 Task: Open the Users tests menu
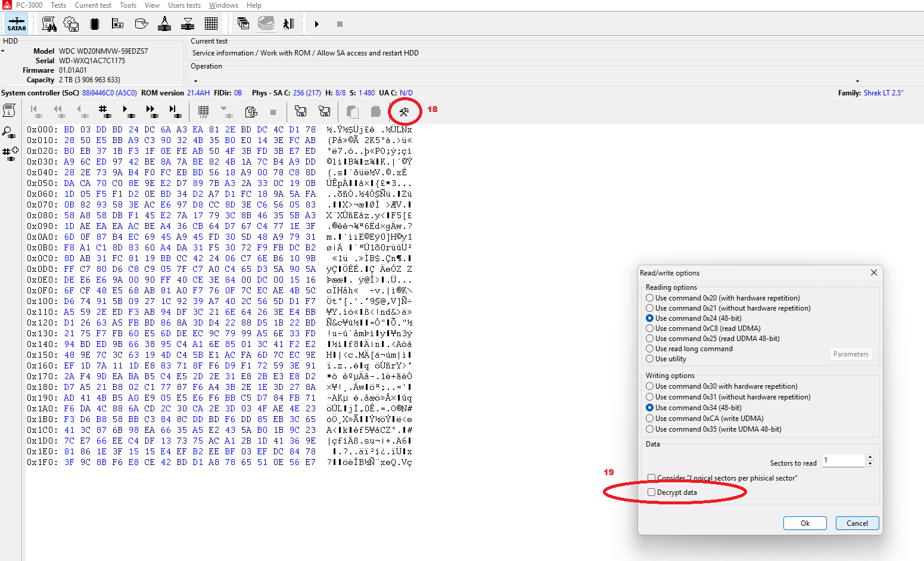[184, 5]
